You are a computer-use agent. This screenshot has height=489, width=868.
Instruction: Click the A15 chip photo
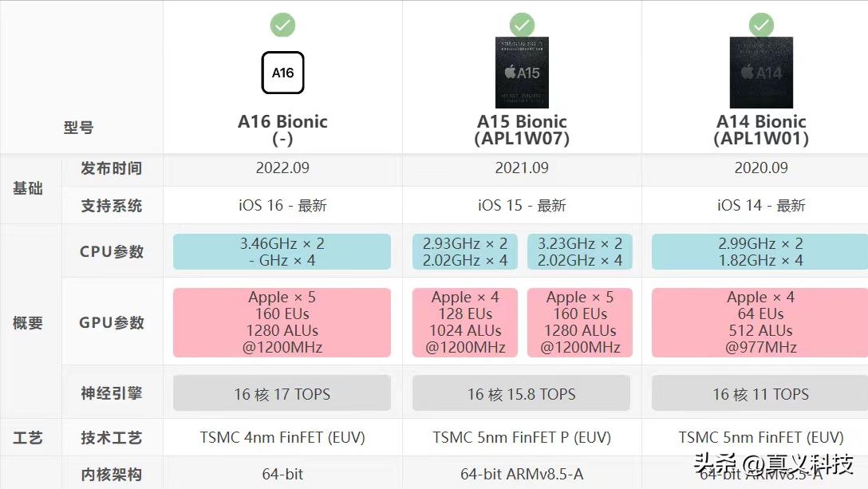point(522,73)
